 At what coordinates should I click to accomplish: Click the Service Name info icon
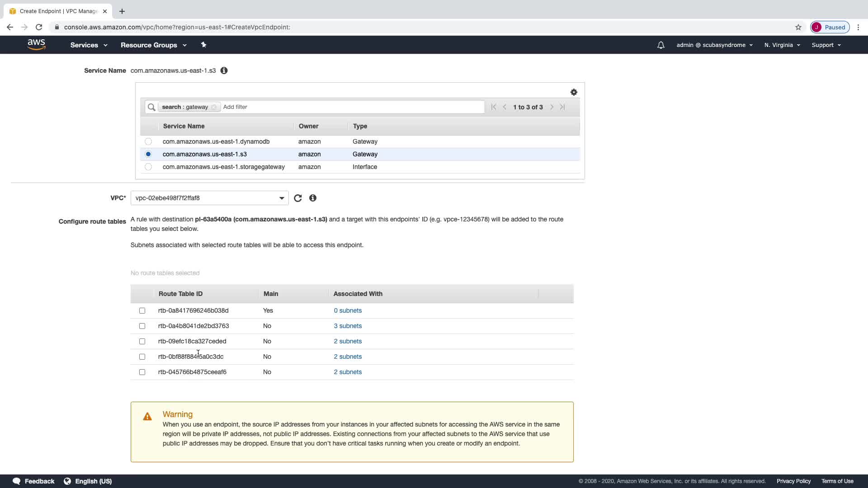coord(224,70)
